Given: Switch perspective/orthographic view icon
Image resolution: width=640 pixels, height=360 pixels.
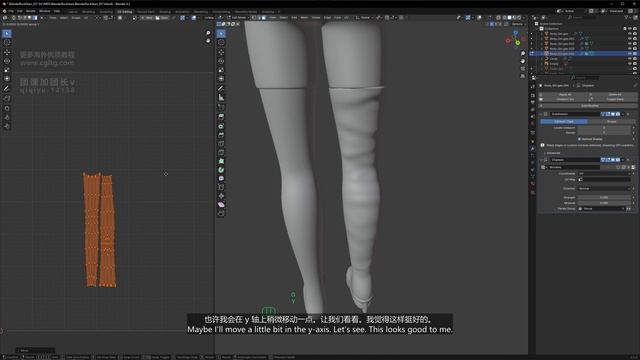Looking at the screenshot, I should click(523, 76).
